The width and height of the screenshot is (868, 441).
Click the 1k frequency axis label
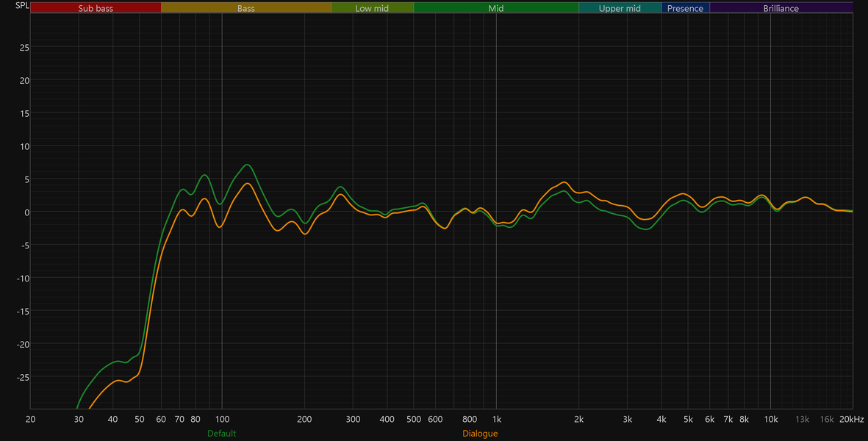pos(497,420)
